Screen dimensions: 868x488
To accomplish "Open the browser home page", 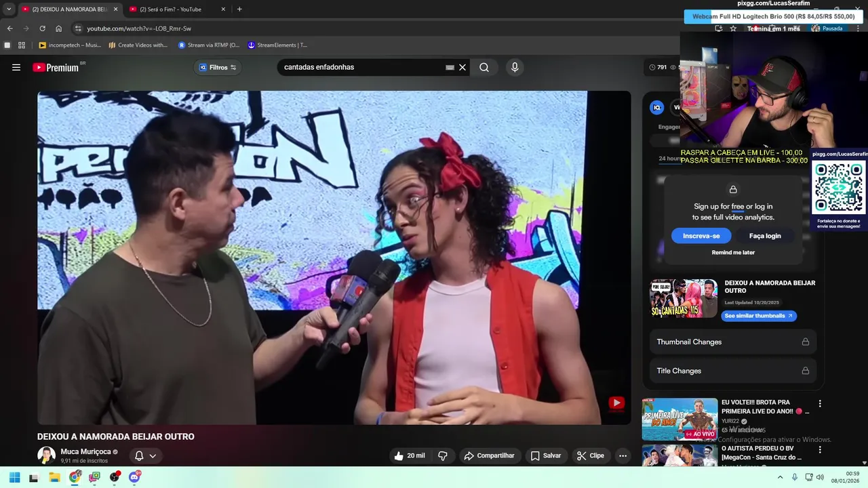I will click(58, 28).
